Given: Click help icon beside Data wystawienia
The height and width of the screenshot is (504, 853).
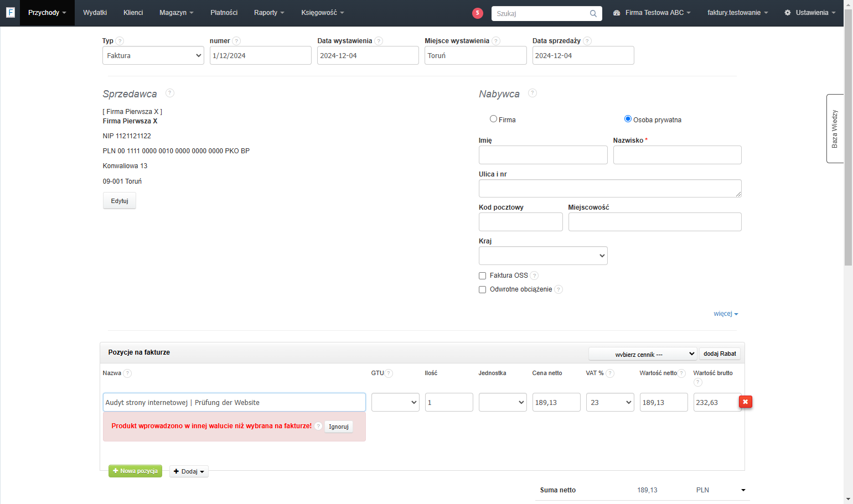Looking at the screenshot, I should click(379, 41).
